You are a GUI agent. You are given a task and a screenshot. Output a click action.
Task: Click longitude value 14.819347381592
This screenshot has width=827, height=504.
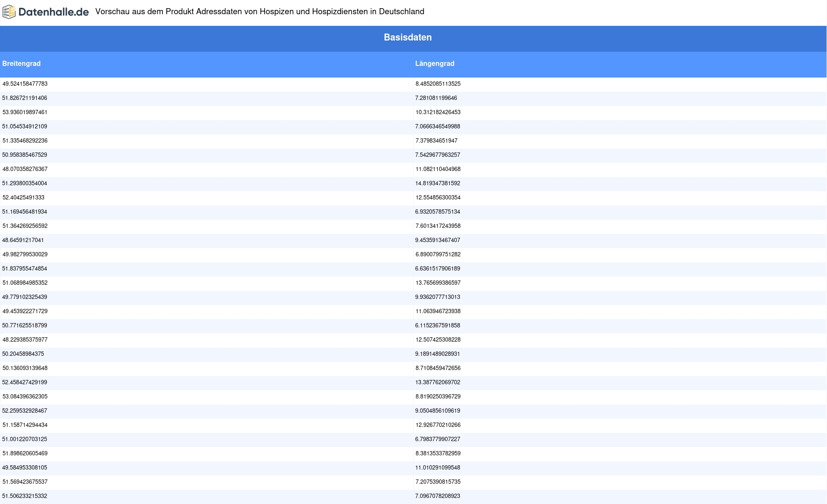[438, 184]
